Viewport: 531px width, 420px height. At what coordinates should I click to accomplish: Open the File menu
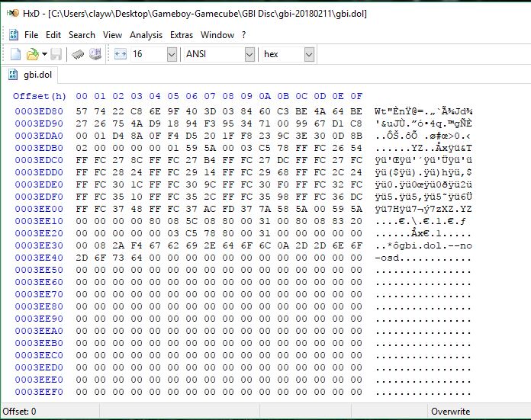click(x=31, y=34)
